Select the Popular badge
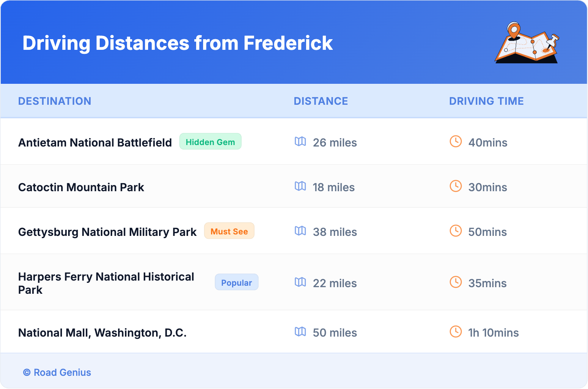 coord(236,282)
